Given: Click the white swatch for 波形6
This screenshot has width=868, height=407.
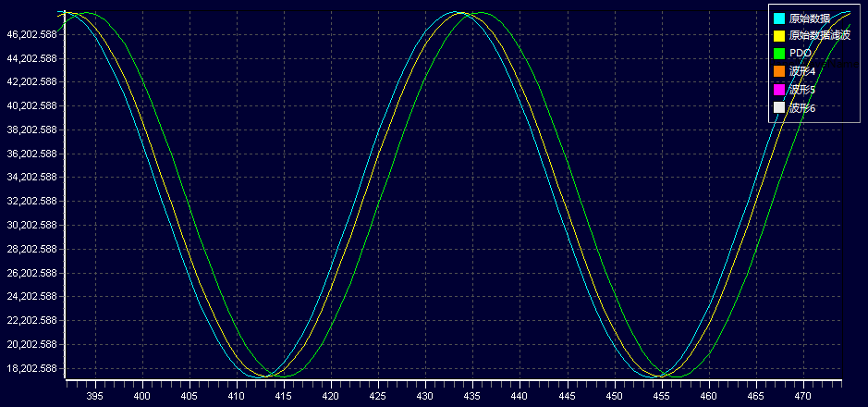Looking at the screenshot, I should click(x=778, y=107).
